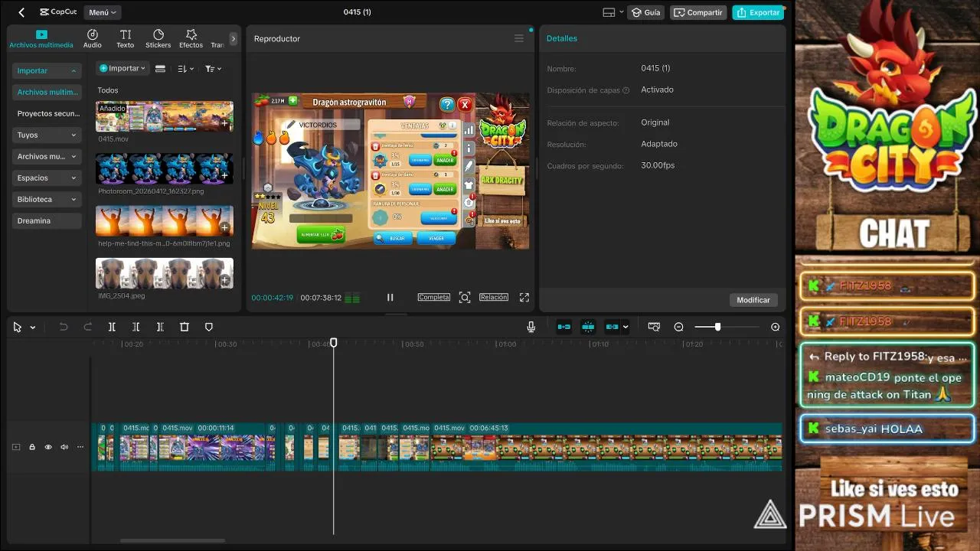Zoom in the timeline
Screen dimensions: 980x551
pos(776,327)
